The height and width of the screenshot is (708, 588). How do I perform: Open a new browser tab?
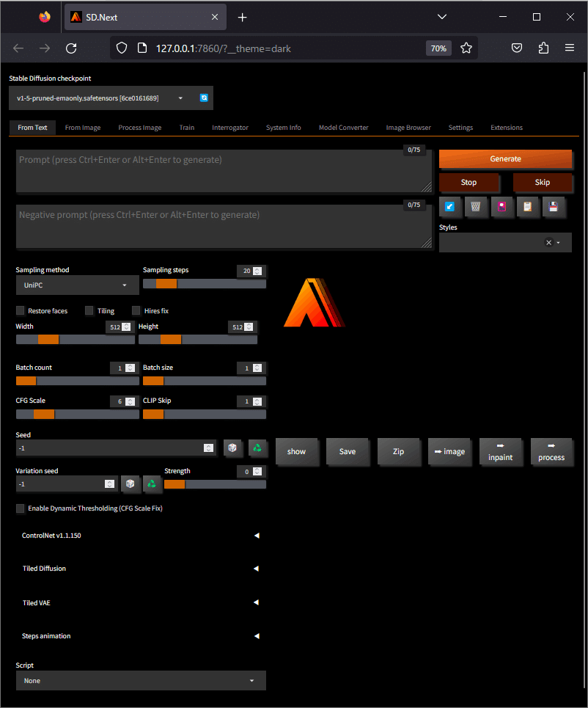tap(243, 17)
